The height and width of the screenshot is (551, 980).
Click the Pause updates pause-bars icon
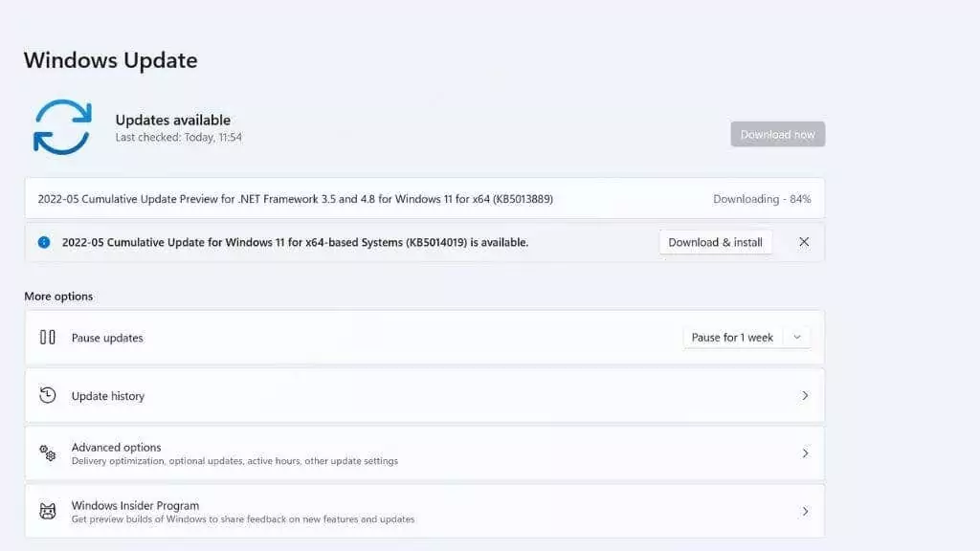tap(48, 338)
